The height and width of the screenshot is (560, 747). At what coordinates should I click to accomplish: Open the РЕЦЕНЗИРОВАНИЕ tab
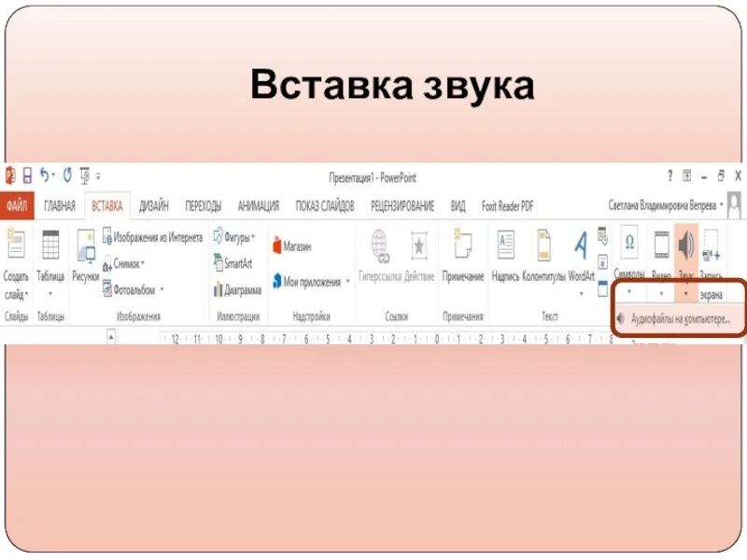(402, 206)
